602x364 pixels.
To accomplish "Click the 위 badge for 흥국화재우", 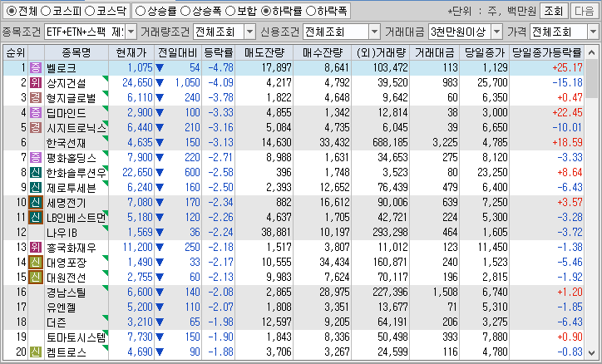I will [36, 248].
